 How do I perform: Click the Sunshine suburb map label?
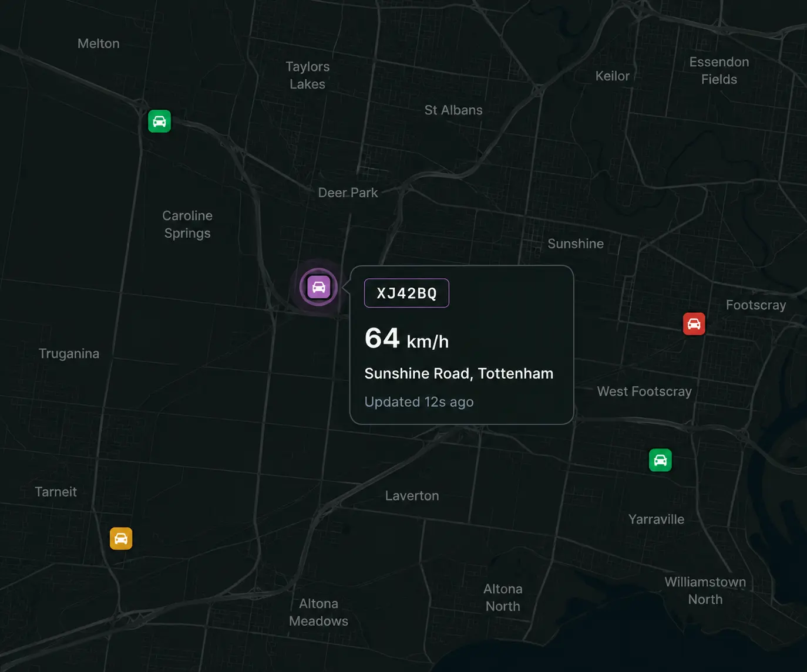tap(576, 244)
